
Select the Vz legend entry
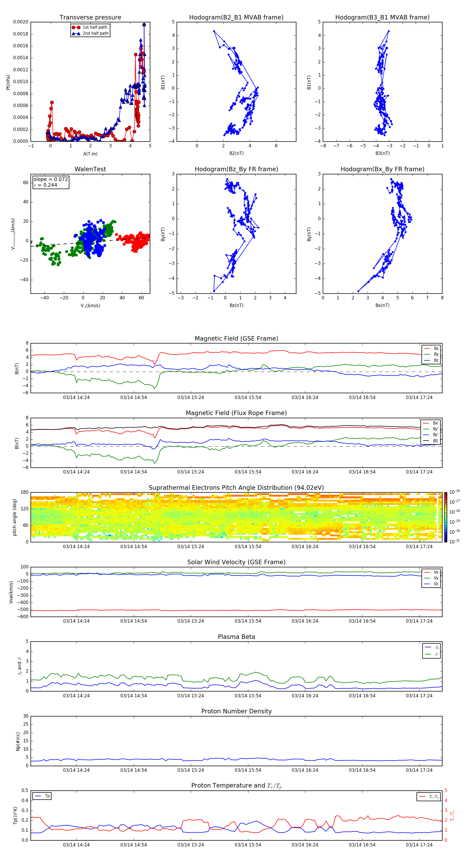tap(431, 584)
